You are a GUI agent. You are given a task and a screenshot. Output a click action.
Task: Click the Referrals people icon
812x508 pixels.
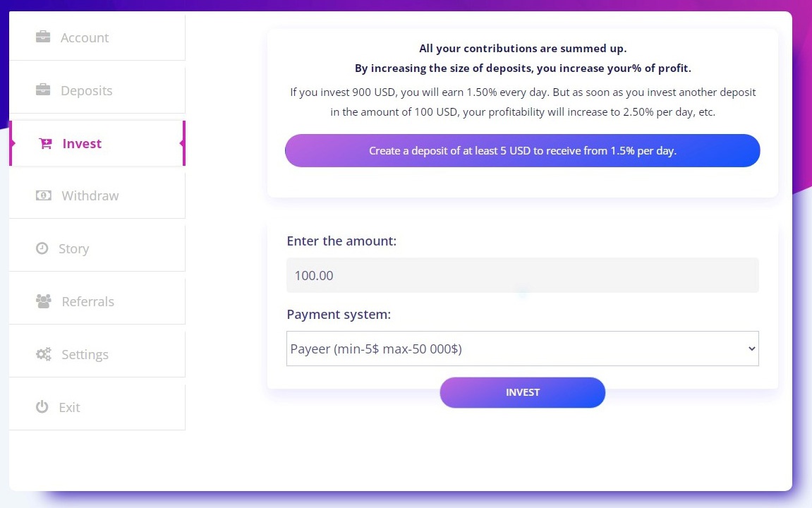coord(44,301)
